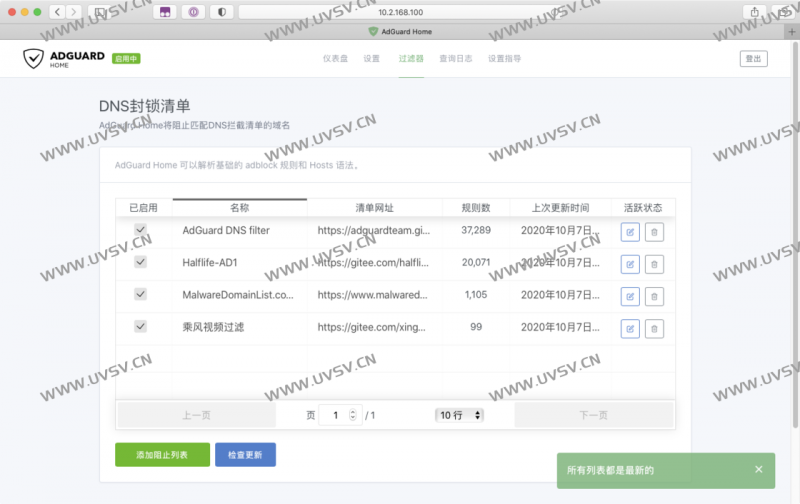The height and width of the screenshot is (504, 800).
Task: Click the half-circle shield toolbar extension icon
Action: 221,12
